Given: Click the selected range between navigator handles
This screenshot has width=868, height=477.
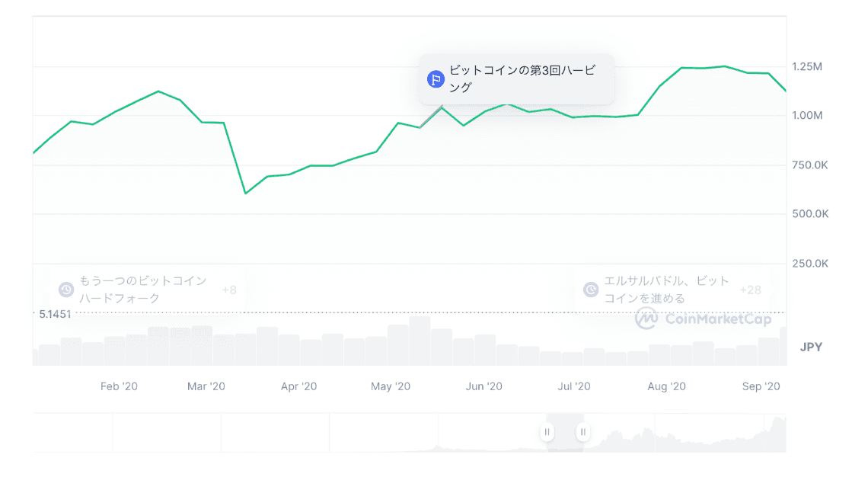Looking at the screenshot, I should tap(564, 432).
